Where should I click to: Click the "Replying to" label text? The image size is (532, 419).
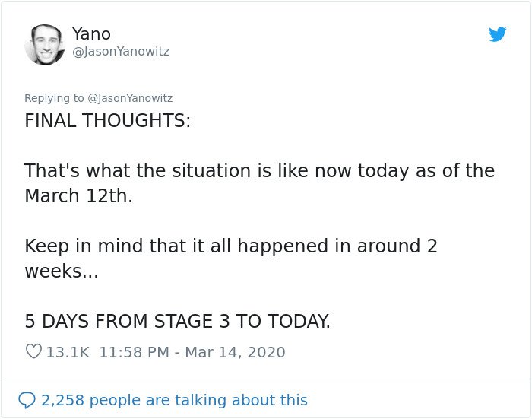point(55,98)
